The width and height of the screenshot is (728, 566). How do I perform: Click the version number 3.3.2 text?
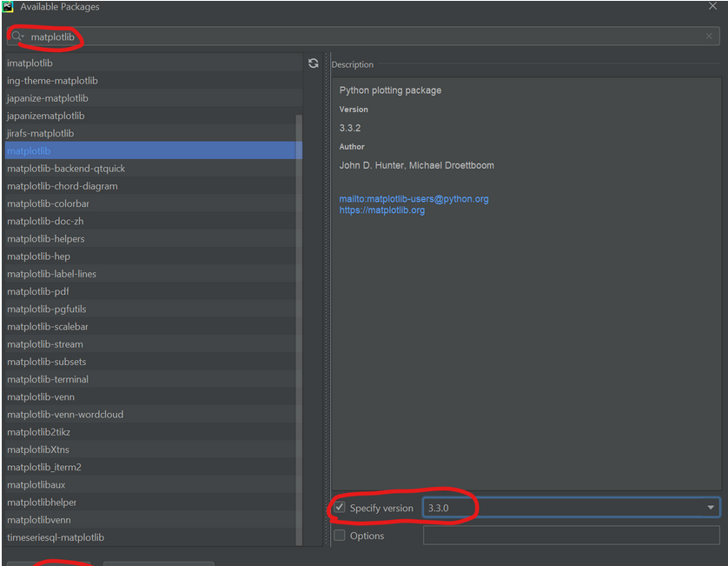click(x=349, y=128)
